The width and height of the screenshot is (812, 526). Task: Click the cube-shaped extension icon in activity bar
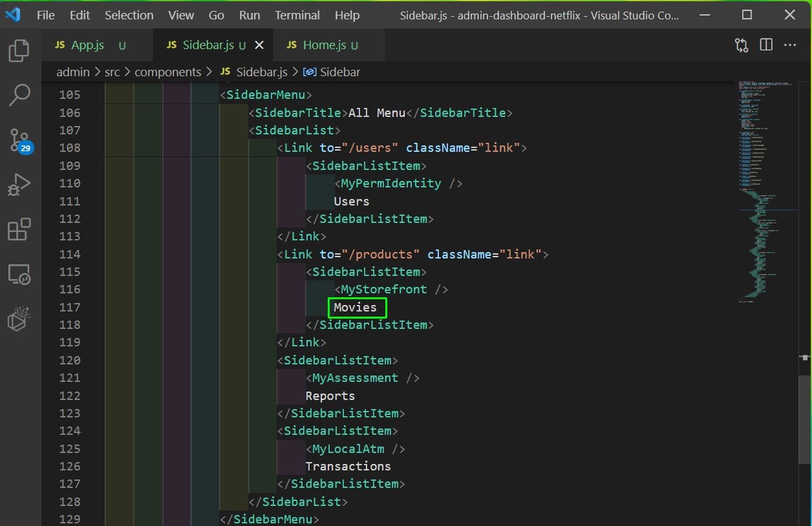(19, 319)
